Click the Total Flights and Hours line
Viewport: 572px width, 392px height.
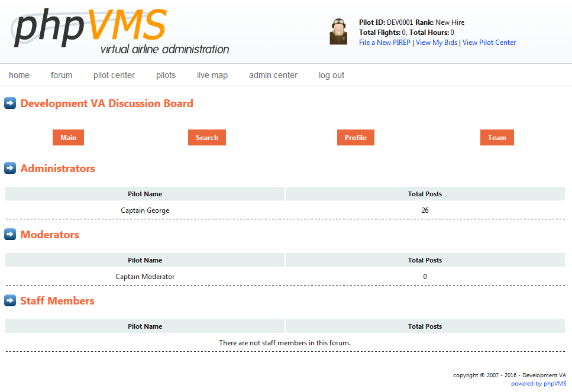(406, 33)
